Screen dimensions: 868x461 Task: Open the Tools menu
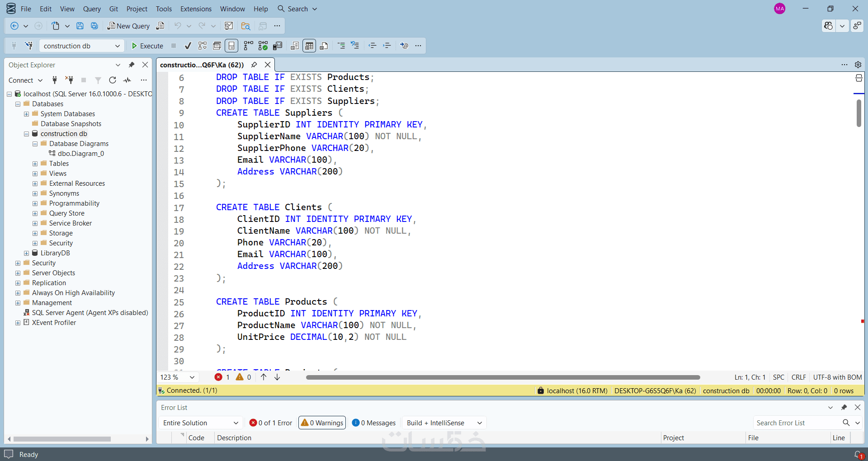click(x=164, y=9)
